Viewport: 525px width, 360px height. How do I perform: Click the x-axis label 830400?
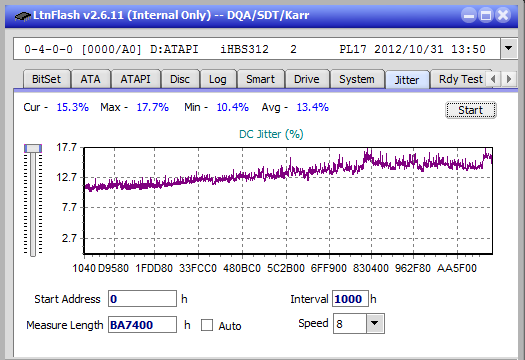click(x=371, y=268)
